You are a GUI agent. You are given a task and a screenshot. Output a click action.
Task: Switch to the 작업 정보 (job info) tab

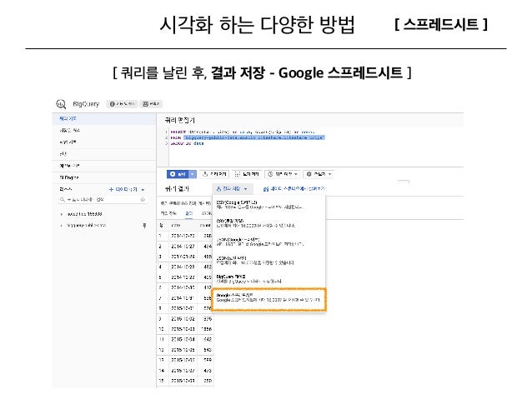tap(168, 213)
